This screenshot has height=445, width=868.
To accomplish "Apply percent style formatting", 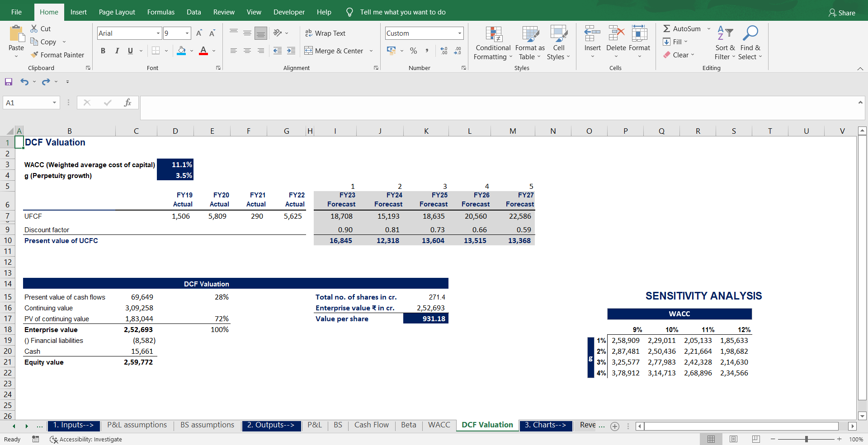I will (413, 51).
